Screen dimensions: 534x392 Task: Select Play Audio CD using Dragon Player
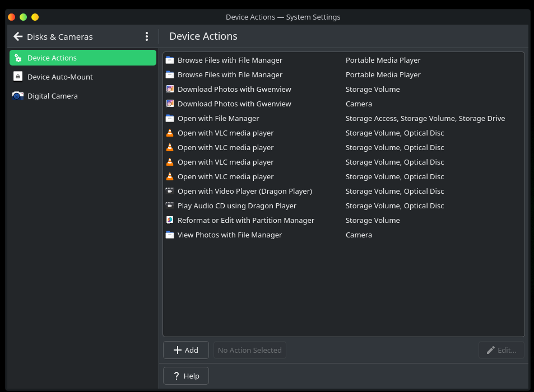[x=236, y=206]
